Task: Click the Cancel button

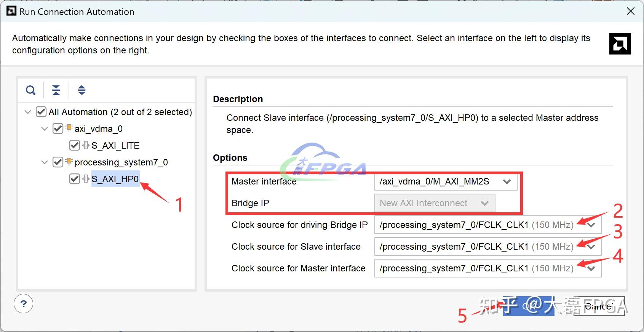Action: tap(599, 306)
